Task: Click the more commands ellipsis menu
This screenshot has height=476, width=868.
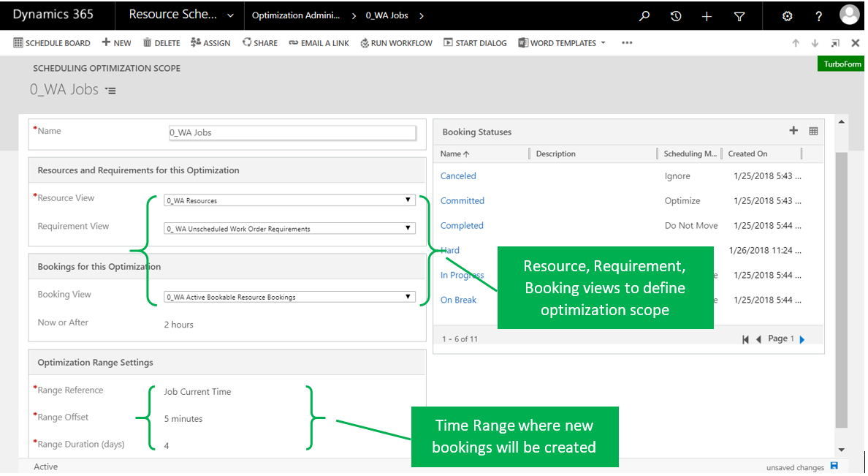Action: 627,43
